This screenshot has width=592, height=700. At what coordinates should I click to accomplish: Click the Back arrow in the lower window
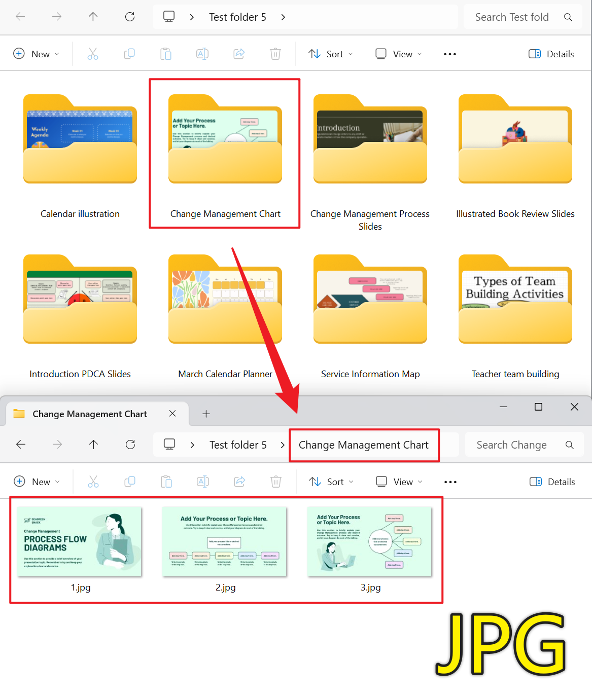click(21, 445)
